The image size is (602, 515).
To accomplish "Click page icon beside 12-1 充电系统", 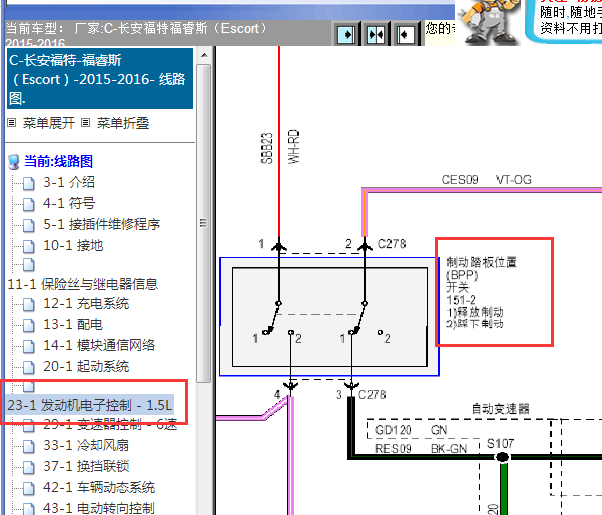I will (x=28, y=305).
